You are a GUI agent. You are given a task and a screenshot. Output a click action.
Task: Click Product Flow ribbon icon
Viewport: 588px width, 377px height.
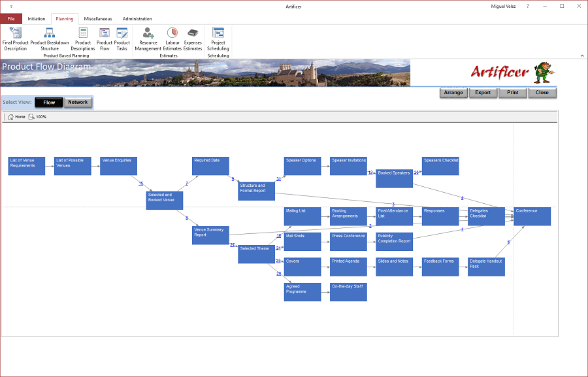click(105, 39)
